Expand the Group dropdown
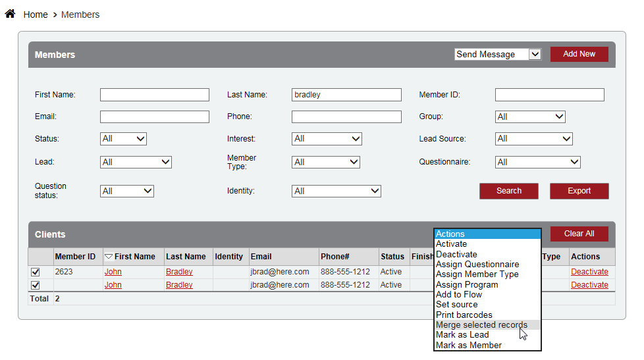This screenshot has height=360, width=644. pos(530,116)
